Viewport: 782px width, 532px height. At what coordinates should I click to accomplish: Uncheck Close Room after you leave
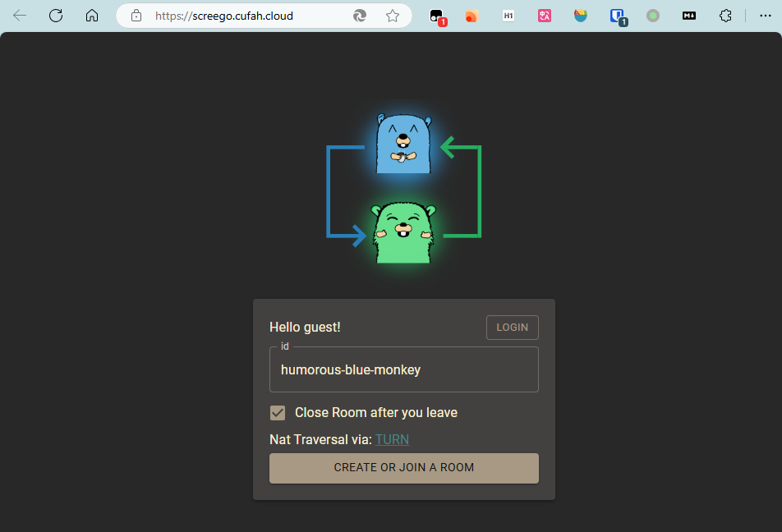(278, 413)
